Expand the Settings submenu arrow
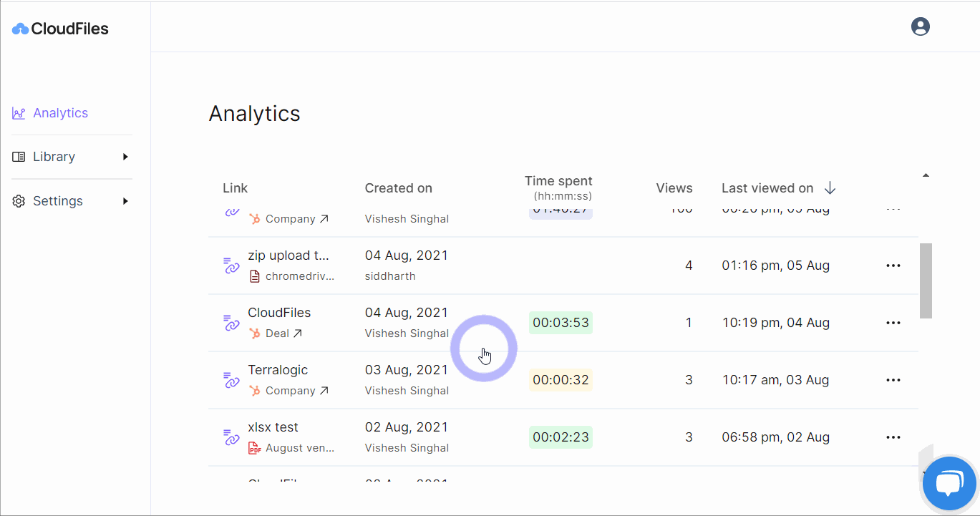Screen dimensions: 980x516 [x=125, y=201]
